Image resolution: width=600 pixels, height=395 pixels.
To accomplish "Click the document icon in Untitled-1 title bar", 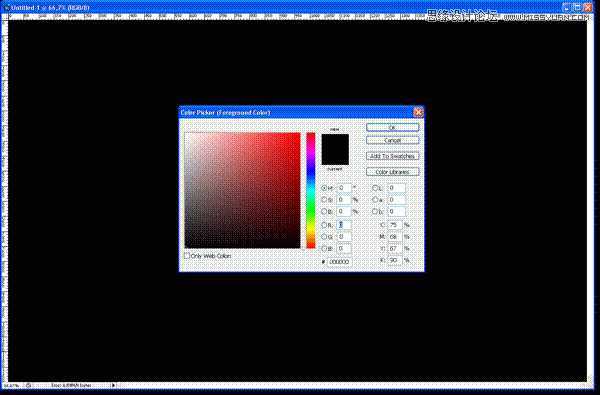I will pos(6,7).
